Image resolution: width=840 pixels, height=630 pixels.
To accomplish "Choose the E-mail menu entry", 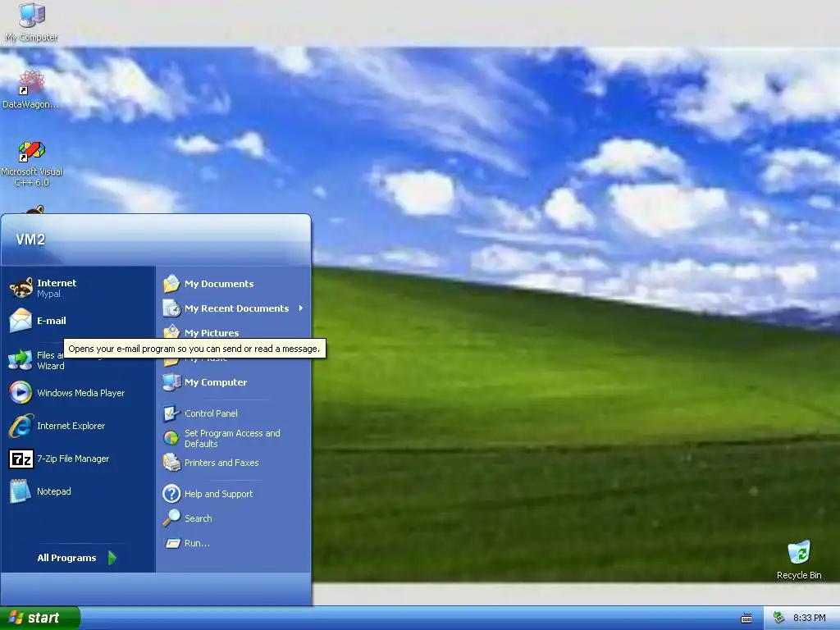I will tap(78, 321).
